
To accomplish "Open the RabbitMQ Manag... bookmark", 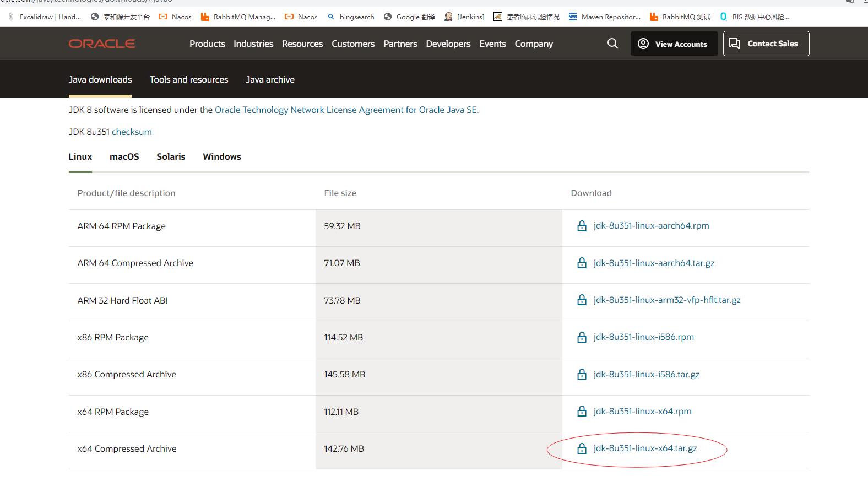I will [238, 17].
